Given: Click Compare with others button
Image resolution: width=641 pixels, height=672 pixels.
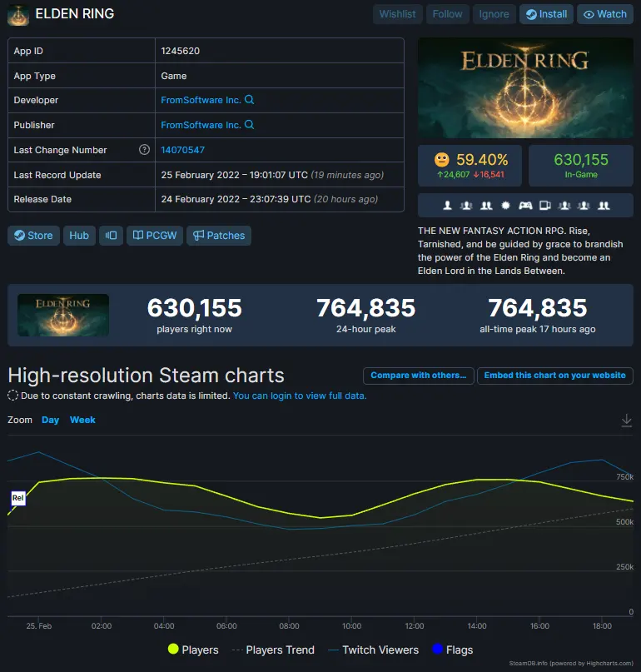Looking at the screenshot, I should point(418,376).
